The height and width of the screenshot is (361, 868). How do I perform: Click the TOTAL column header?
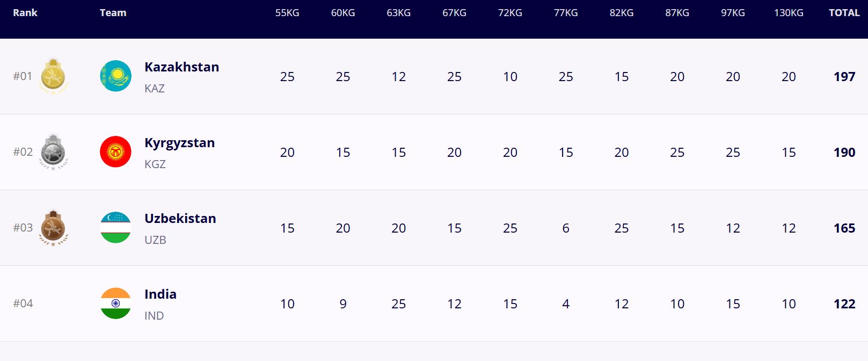pos(844,13)
